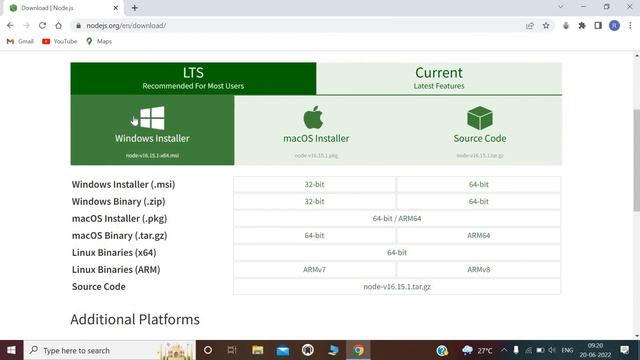Click the browser forward arrow

pyautogui.click(x=27, y=25)
